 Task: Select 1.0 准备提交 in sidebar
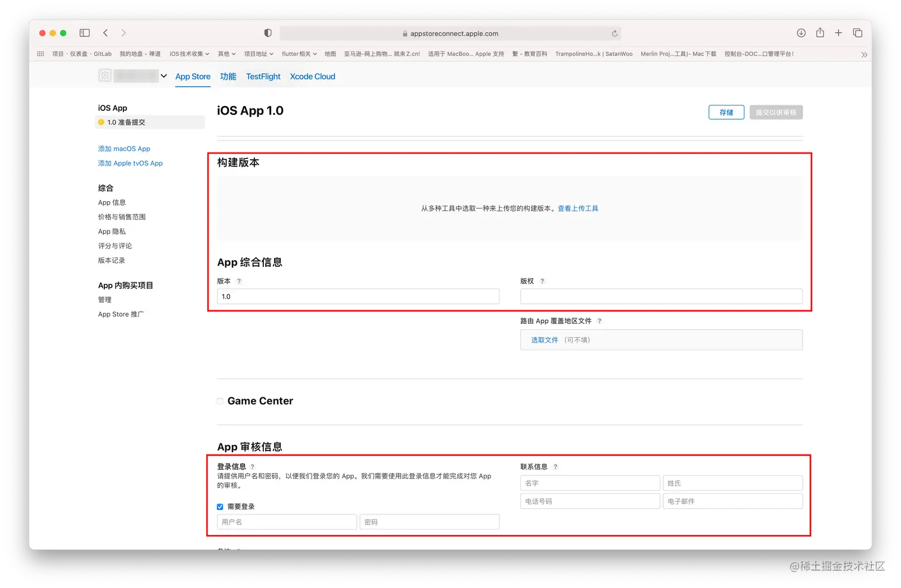150,122
